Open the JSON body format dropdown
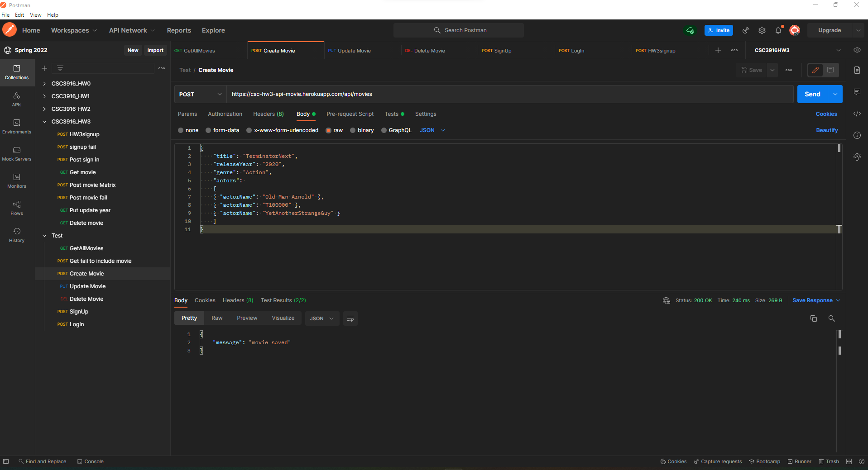868x470 pixels. [432, 130]
